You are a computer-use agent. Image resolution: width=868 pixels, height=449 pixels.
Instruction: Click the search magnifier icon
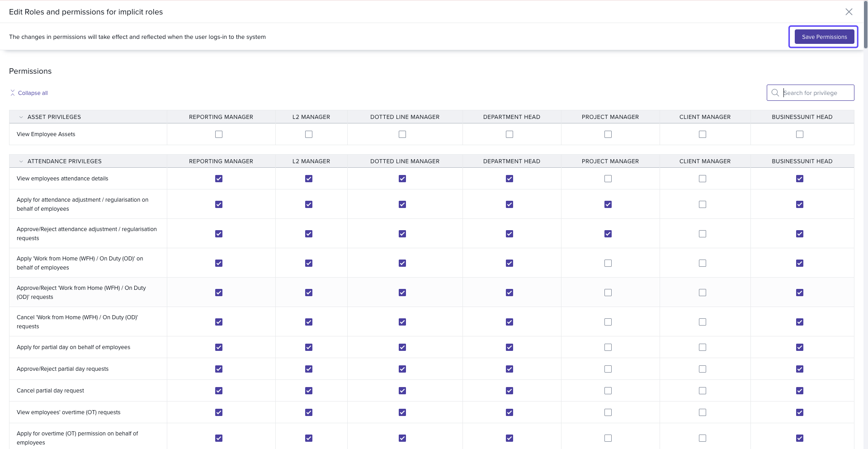pyautogui.click(x=775, y=93)
